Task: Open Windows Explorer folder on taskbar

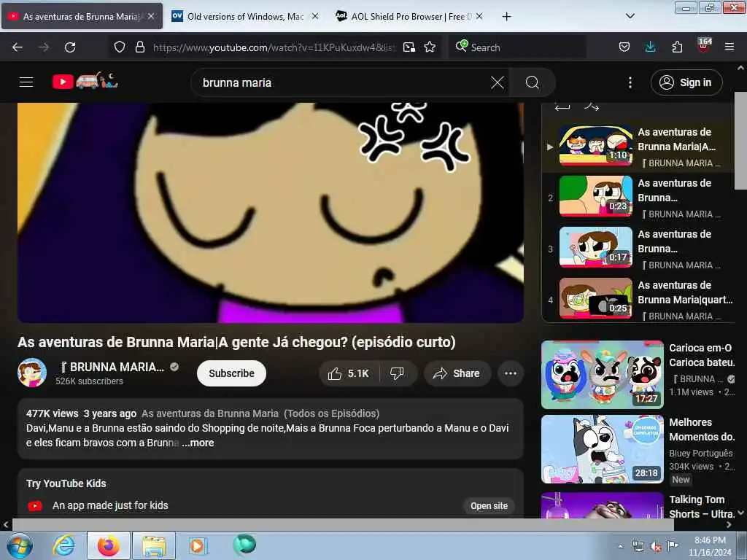Action: 154,545
